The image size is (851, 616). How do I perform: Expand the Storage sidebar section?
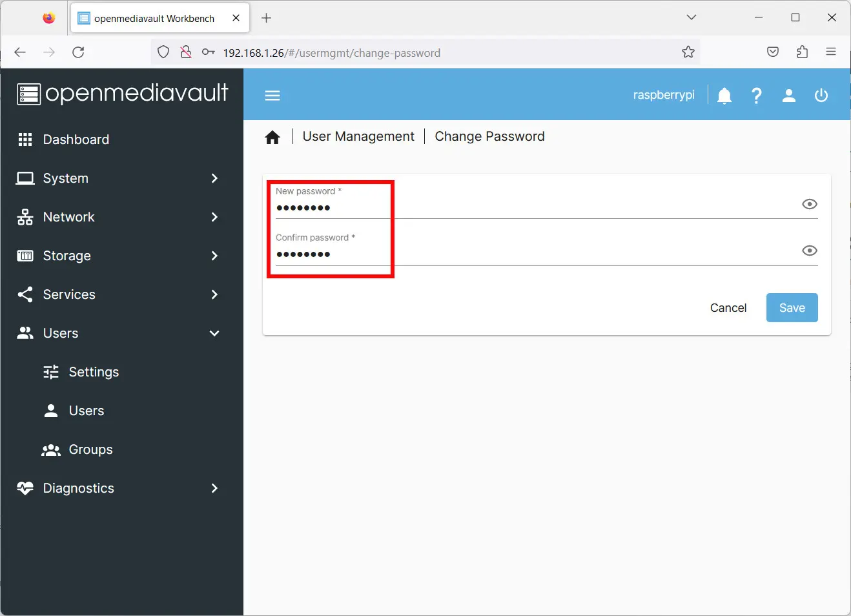67,256
